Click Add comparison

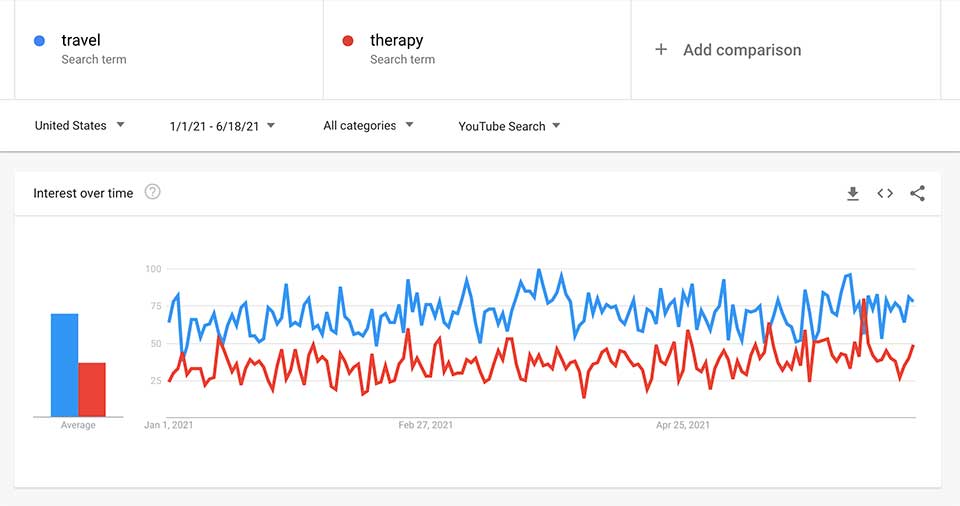click(742, 50)
